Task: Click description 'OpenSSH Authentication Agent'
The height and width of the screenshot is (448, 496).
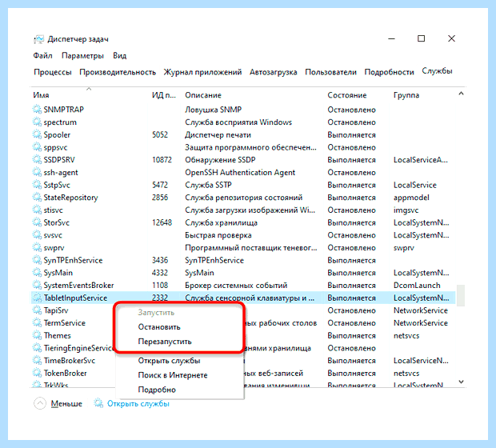Action: click(240, 173)
